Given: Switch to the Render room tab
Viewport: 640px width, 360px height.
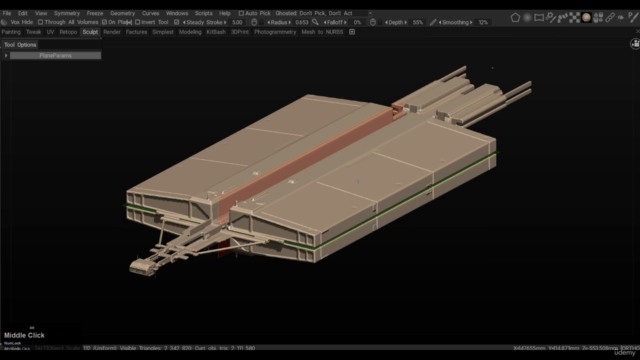Looking at the screenshot, I should click(112, 32).
